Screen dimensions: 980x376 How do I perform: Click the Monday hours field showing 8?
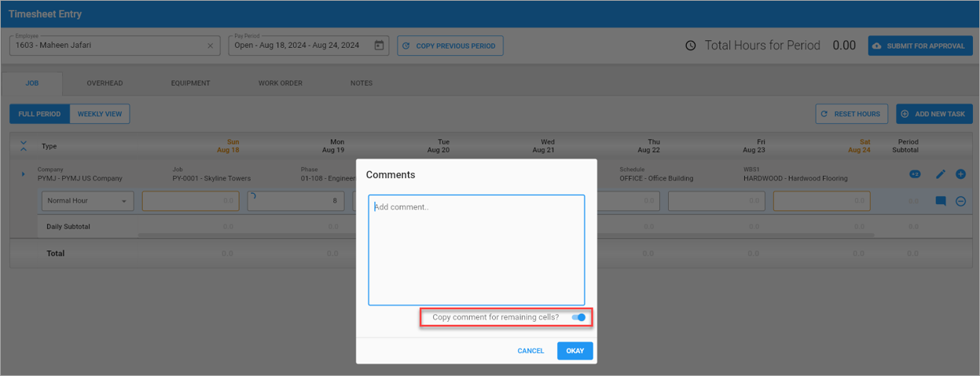coord(295,201)
